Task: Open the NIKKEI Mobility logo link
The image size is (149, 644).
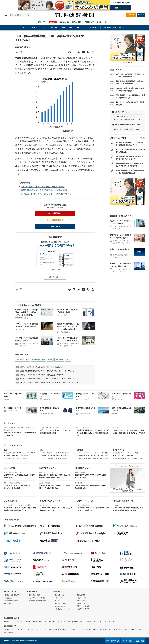Action: (51, 533)
